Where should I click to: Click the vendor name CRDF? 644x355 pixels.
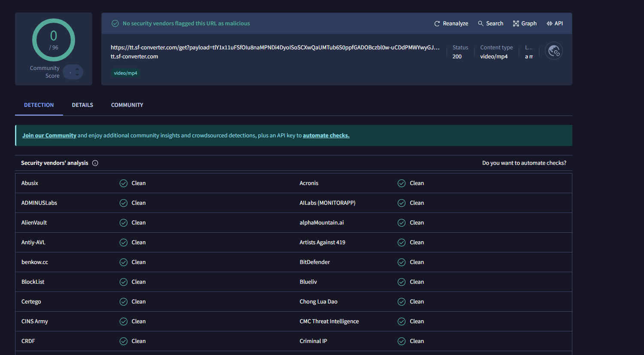coord(28,341)
